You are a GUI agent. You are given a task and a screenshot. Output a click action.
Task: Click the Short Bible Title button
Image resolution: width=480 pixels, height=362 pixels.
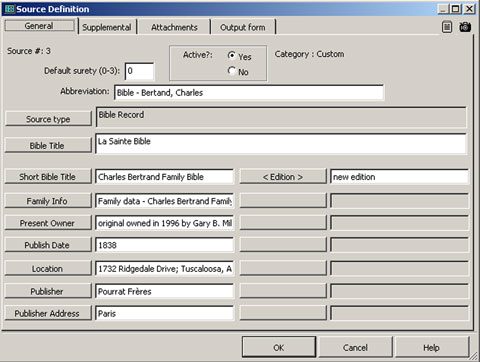tap(48, 177)
